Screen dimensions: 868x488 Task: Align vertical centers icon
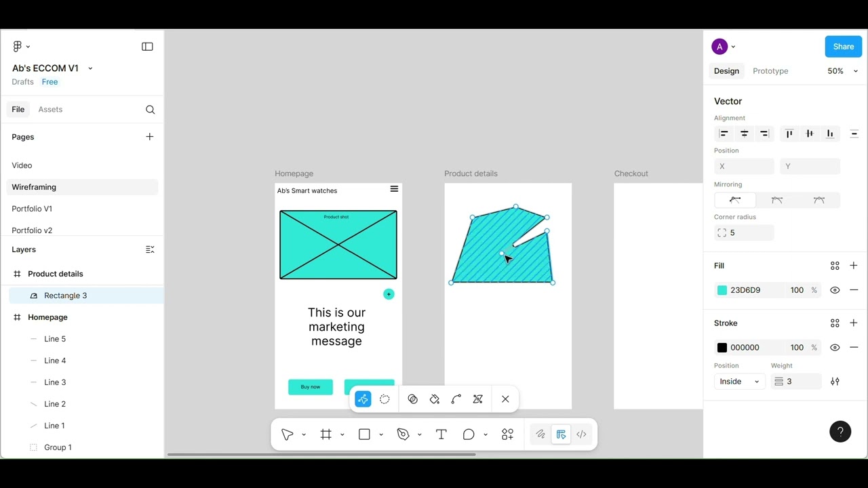[x=809, y=134]
